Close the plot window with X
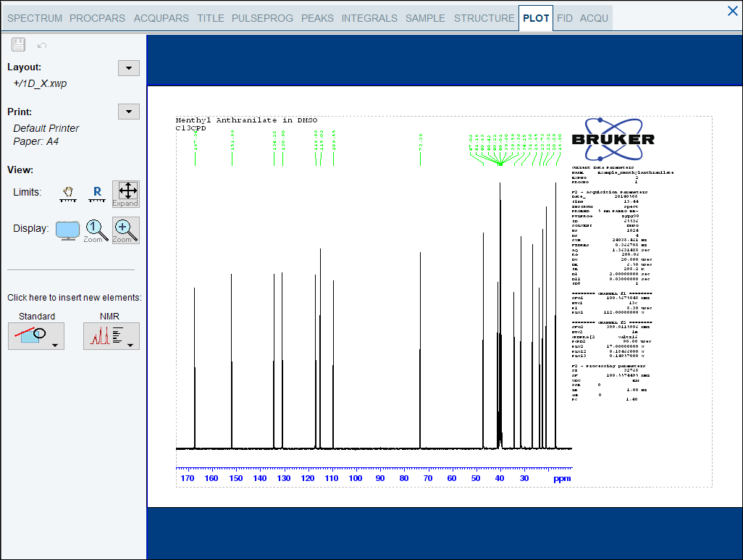This screenshot has width=743, height=560. (x=733, y=11)
